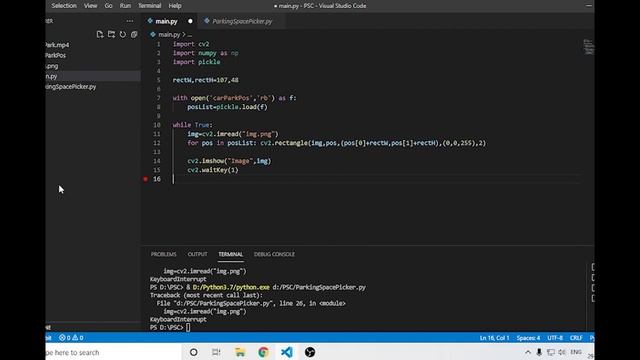The height and width of the screenshot is (360, 640).
Task: Select the carParkPos file in explorer
Action: point(93,55)
